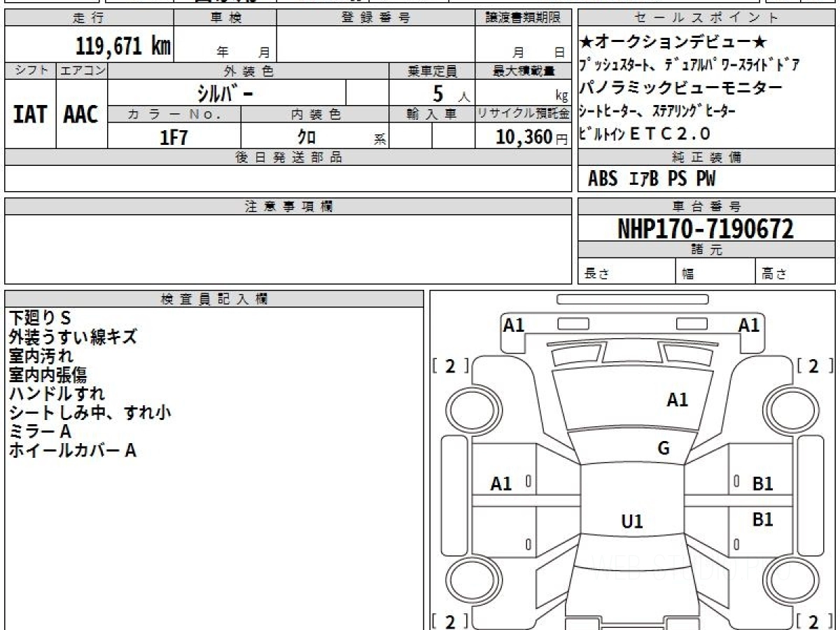The width and height of the screenshot is (840, 630).
Task: Click the ミラーA note
Action: tap(40, 432)
